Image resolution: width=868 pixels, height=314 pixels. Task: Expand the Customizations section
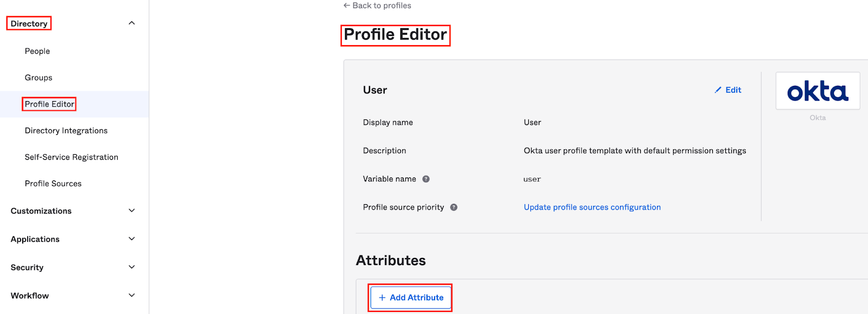click(x=131, y=211)
